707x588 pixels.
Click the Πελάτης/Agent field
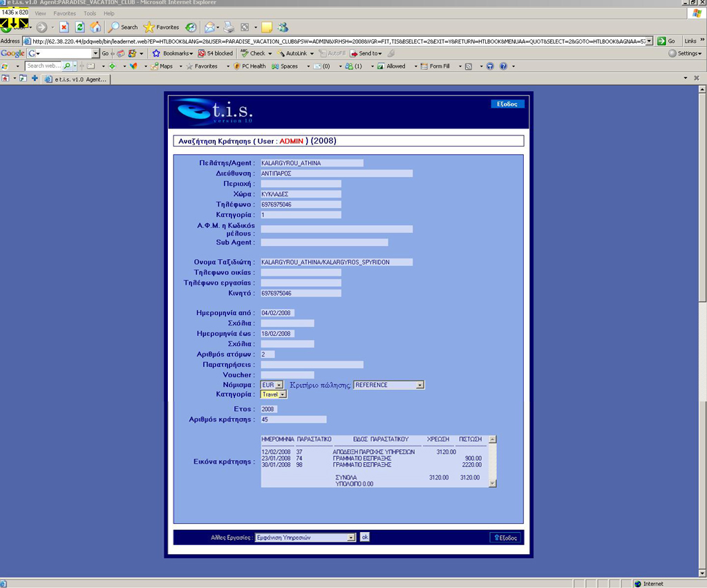[x=312, y=163]
